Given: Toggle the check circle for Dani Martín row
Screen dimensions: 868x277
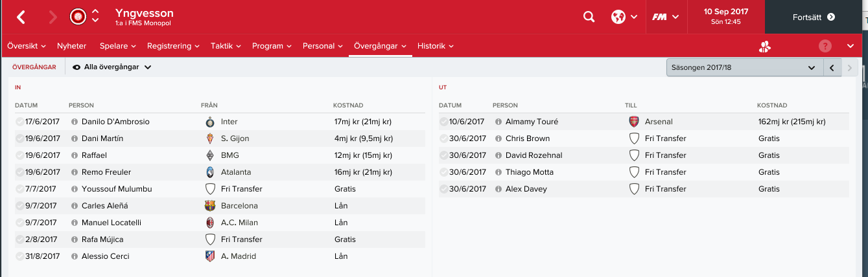Looking at the screenshot, I should point(19,138).
